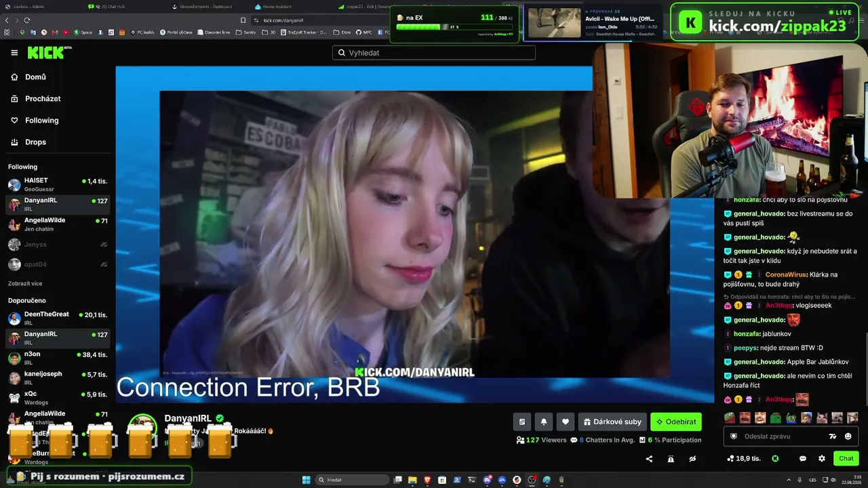Open offline Jenyss channel
The height and width of the screenshot is (488, 868).
[58, 245]
